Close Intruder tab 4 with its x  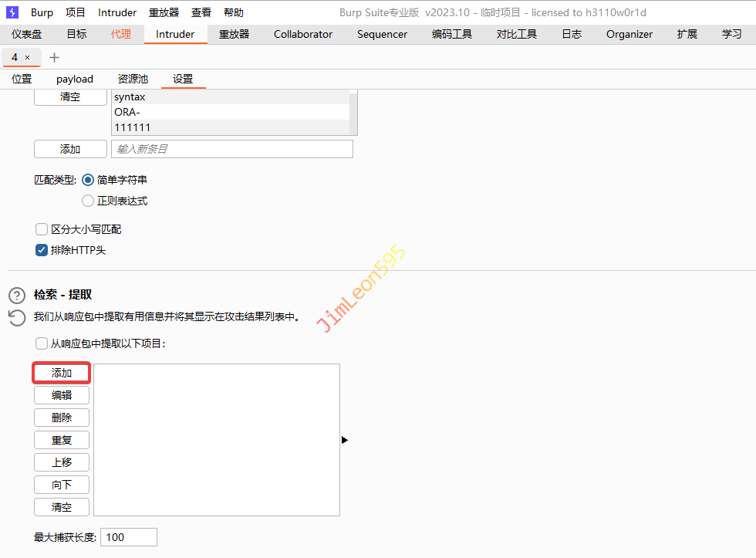click(28, 58)
